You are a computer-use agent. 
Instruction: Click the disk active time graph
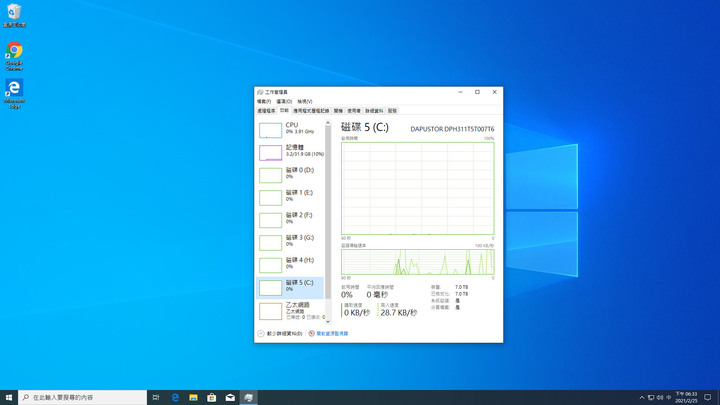(x=417, y=188)
